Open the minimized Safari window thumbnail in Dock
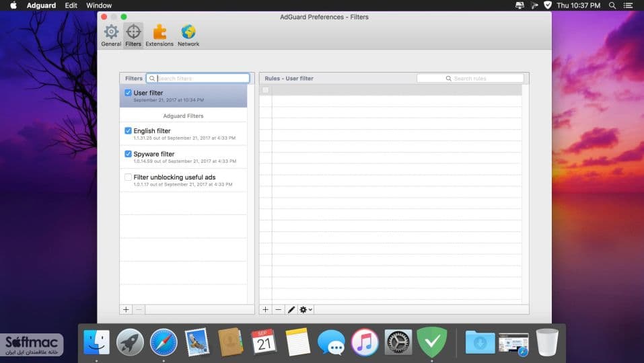Screen dimensions: 644x363 click(x=513, y=344)
